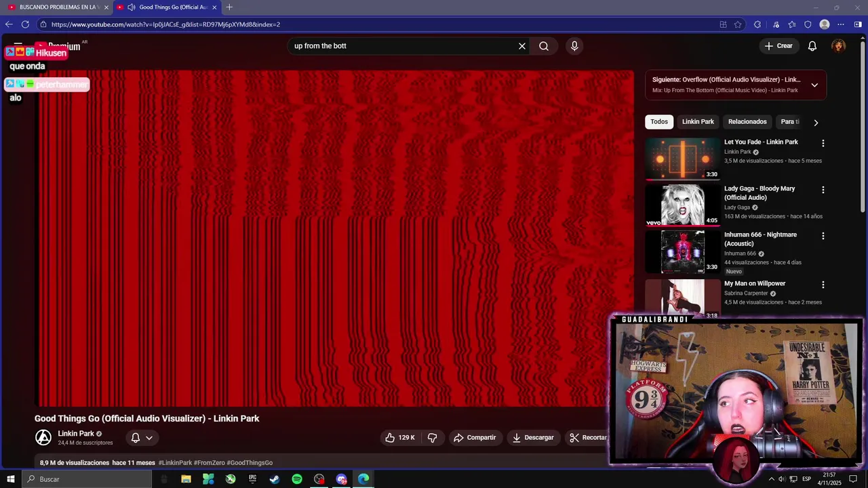Image resolution: width=868 pixels, height=488 pixels.
Task: Click the YouTube search magnifier button
Action: pos(544,46)
